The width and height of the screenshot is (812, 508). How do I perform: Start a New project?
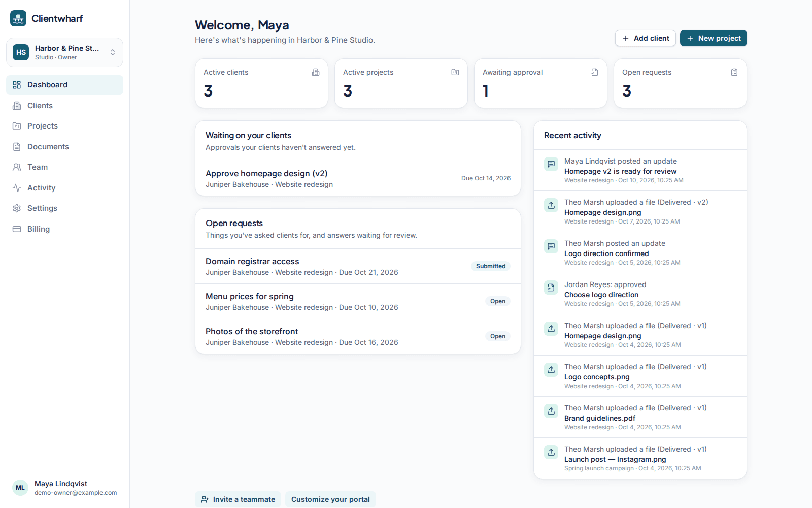(714, 38)
